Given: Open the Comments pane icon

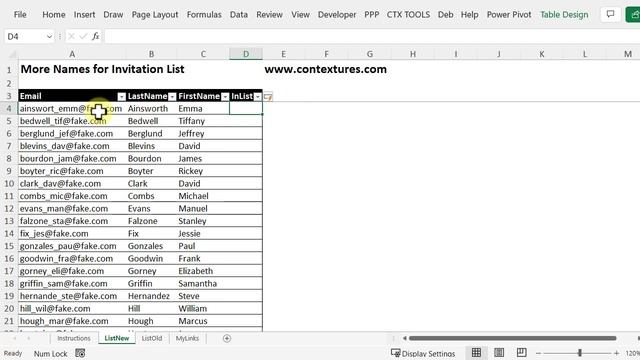Looking at the screenshot, I should pos(611,14).
